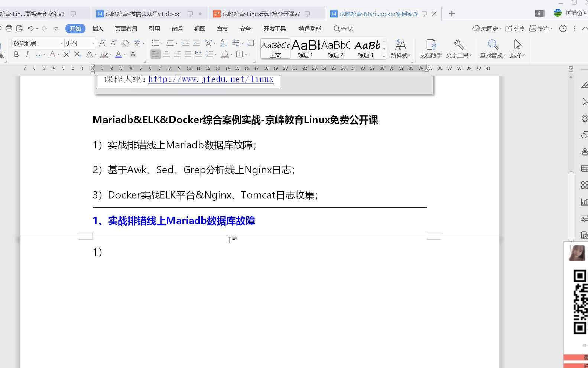Screen dimensions: 588x368
Task: Click the borders icon
Action: [x=240, y=55]
